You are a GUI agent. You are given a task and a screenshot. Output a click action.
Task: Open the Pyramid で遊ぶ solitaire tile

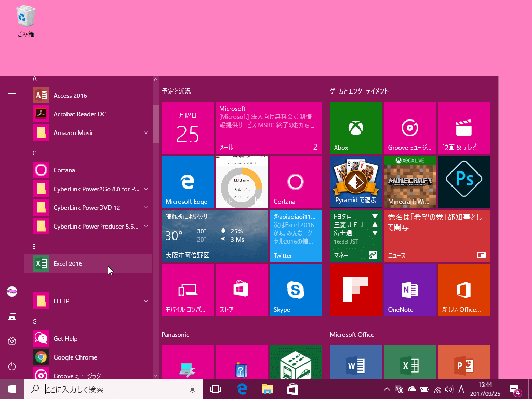coord(356,181)
